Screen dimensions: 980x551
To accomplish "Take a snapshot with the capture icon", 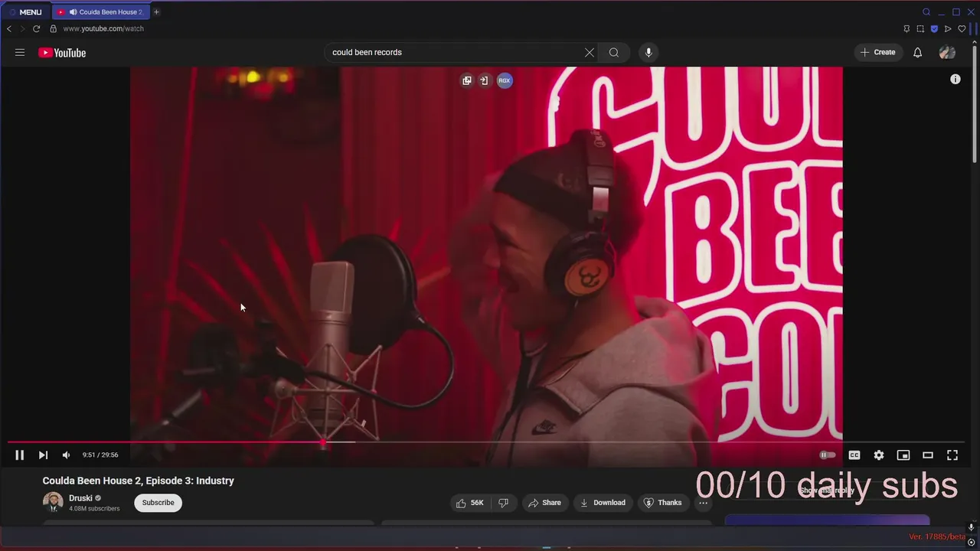I will tap(920, 29).
